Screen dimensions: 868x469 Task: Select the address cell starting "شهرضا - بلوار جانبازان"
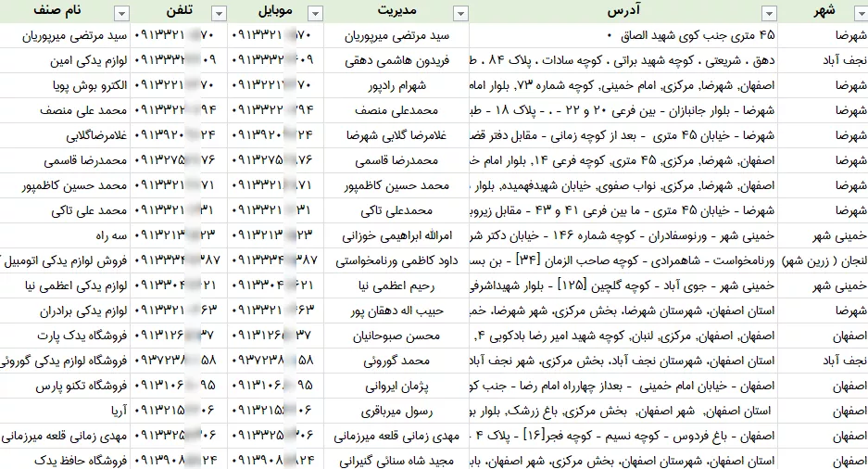[x=623, y=110]
